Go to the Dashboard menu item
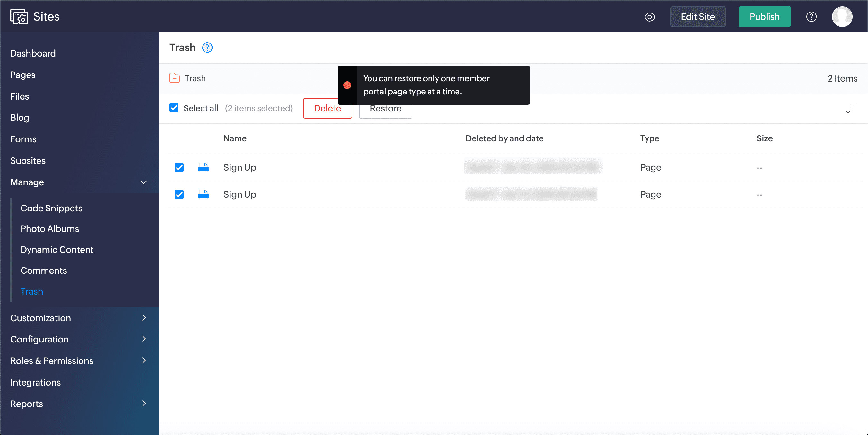This screenshot has width=868, height=435. pos(33,53)
